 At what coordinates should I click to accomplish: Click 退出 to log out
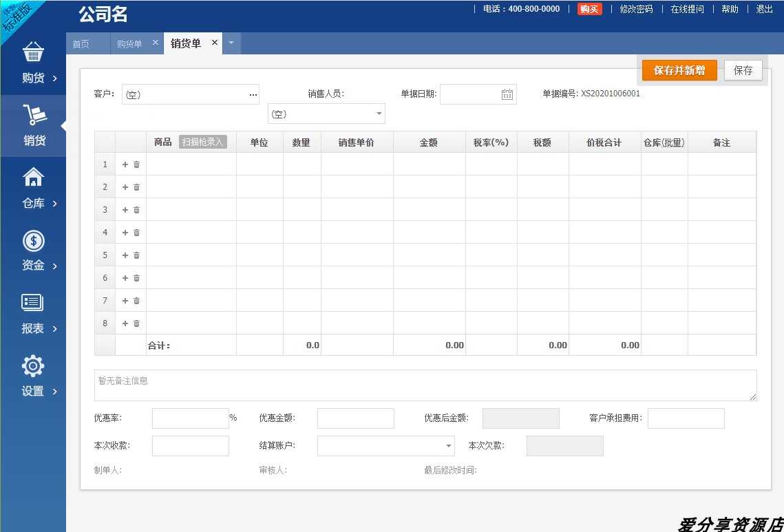coord(765,9)
